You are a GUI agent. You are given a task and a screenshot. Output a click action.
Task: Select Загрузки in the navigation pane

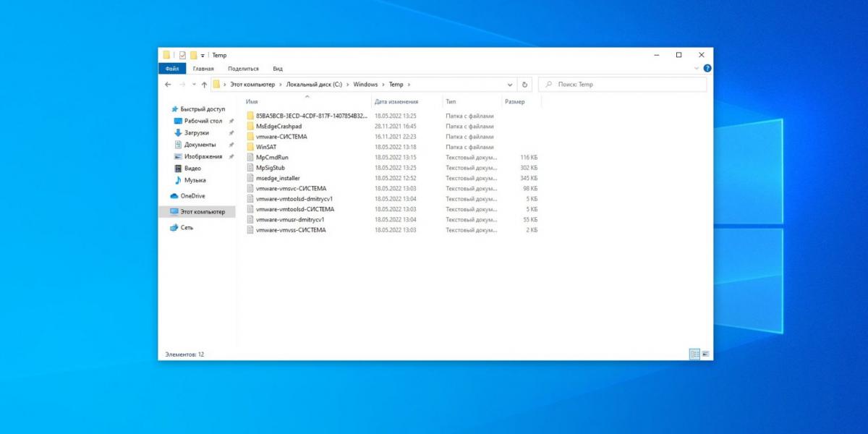point(196,133)
